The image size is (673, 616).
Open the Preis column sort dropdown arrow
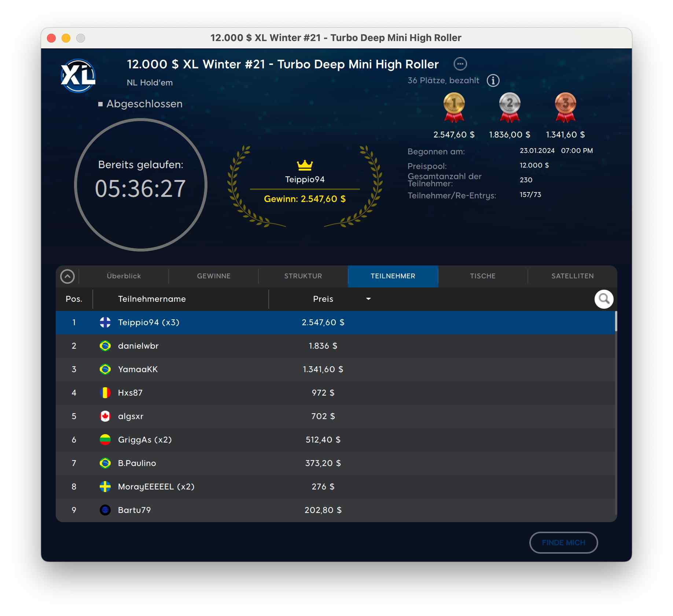pos(368,299)
